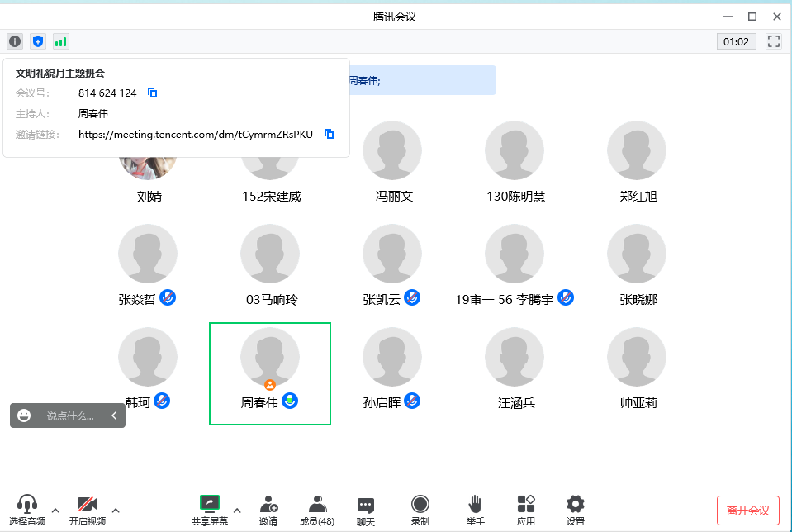Expand share screen options arrow
Screen dimensions: 792x532
(x=237, y=510)
